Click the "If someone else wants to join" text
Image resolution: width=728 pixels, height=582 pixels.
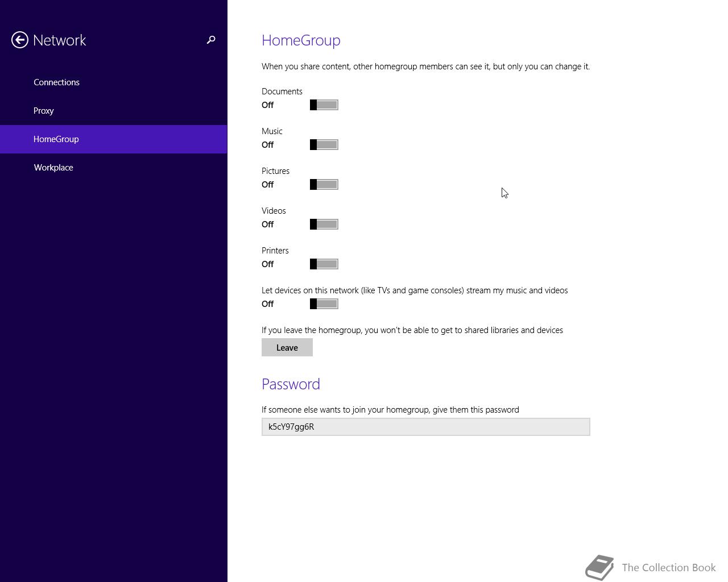click(390, 410)
